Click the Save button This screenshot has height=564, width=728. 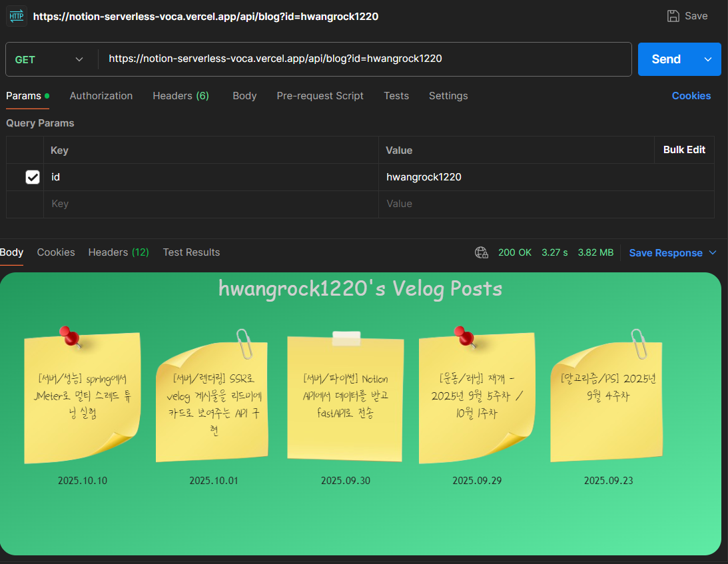click(x=687, y=16)
